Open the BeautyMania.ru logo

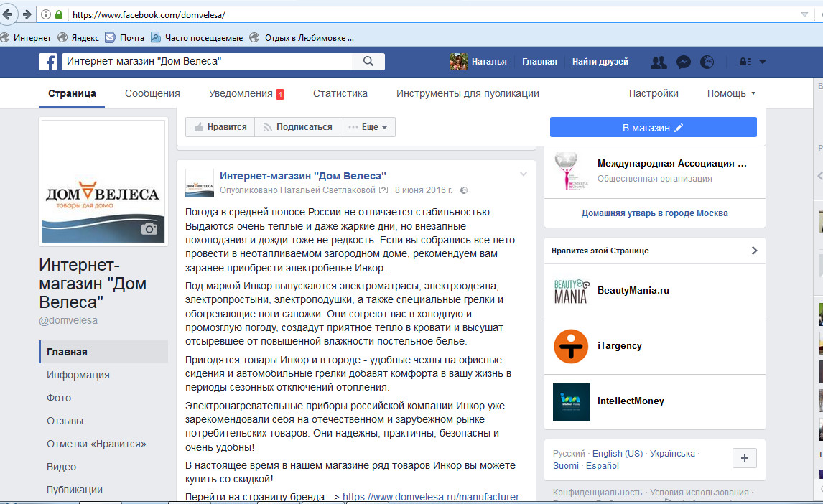click(x=571, y=291)
